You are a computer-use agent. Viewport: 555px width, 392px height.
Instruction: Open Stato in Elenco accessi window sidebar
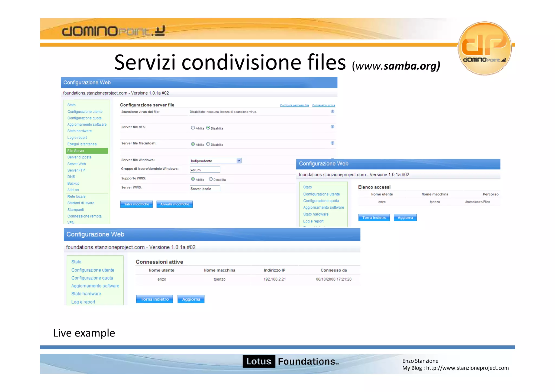click(x=308, y=187)
